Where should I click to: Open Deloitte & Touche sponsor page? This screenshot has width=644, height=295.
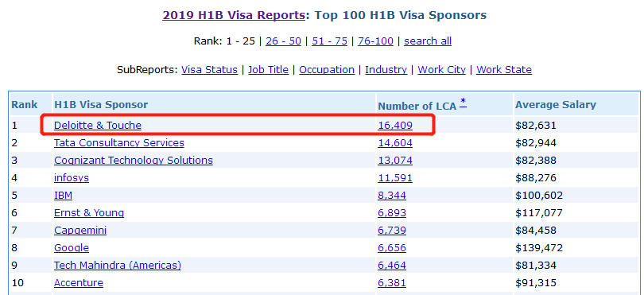pyautogui.click(x=98, y=126)
